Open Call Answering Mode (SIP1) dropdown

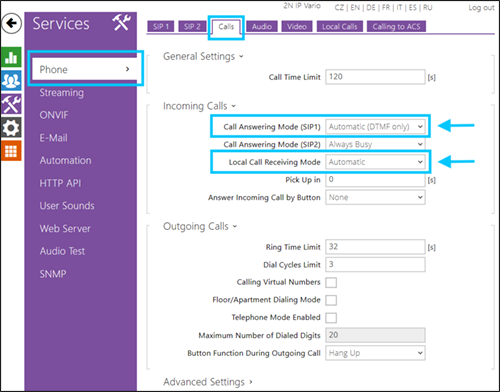click(x=375, y=127)
